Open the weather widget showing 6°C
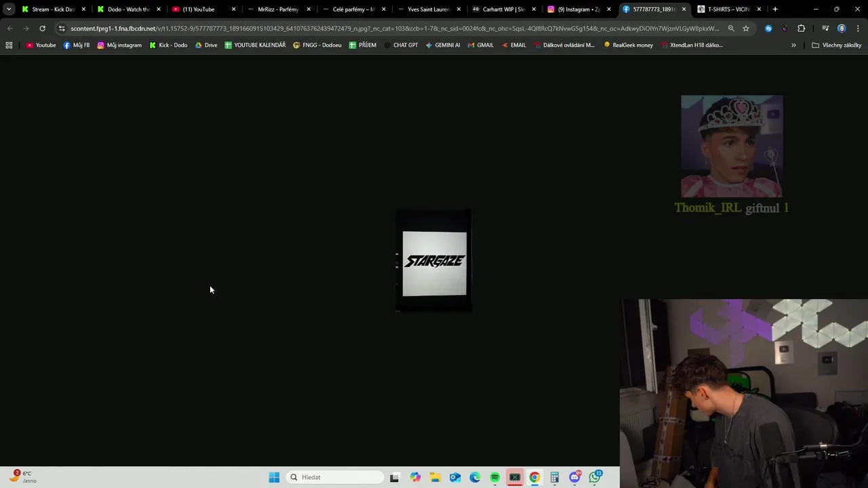Viewport: 868px width, 488px height. coord(22,476)
